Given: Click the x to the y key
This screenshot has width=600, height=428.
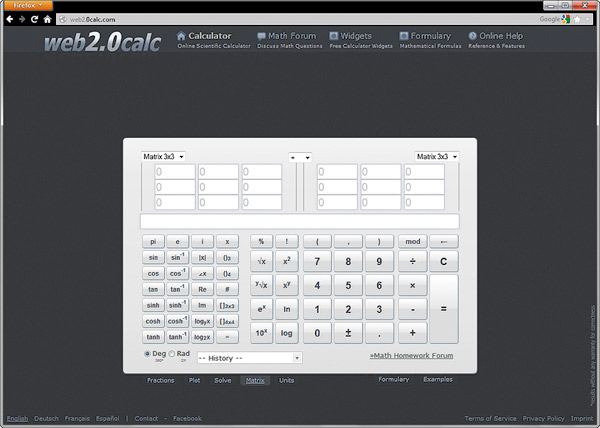Looking at the screenshot, I should 287,285.
